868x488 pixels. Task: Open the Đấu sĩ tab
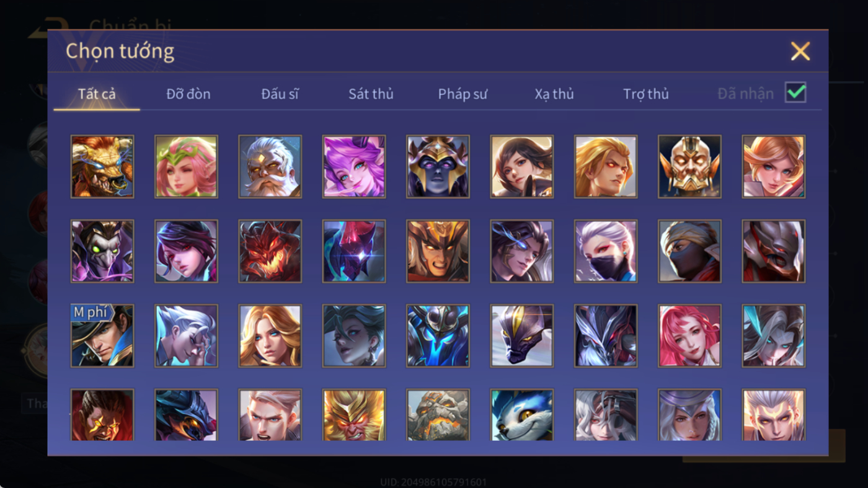(280, 94)
